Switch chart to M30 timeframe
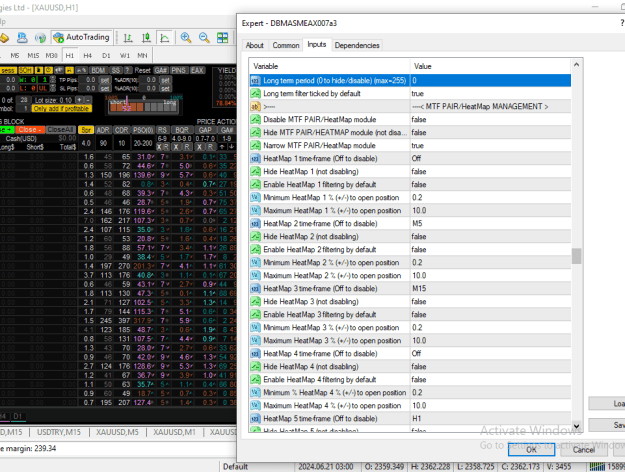625x472 pixels. [51, 55]
